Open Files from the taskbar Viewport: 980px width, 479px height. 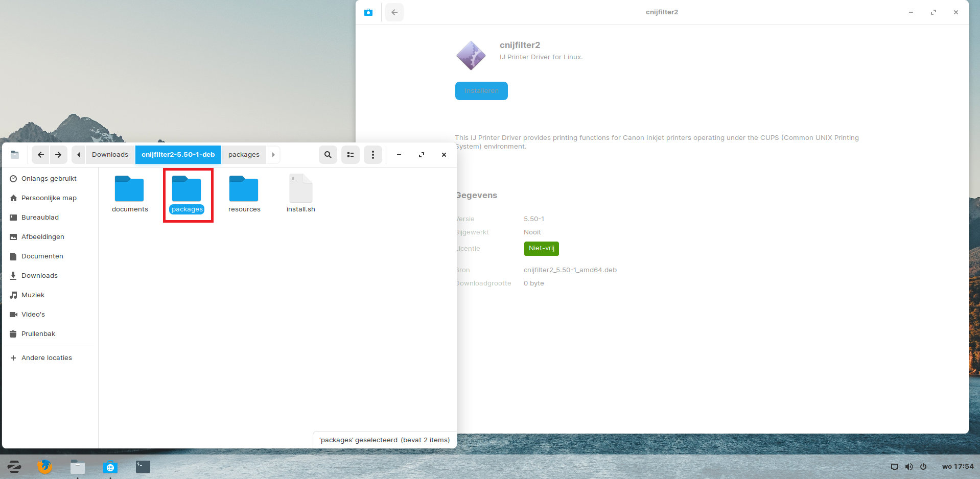tap(78, 467)
